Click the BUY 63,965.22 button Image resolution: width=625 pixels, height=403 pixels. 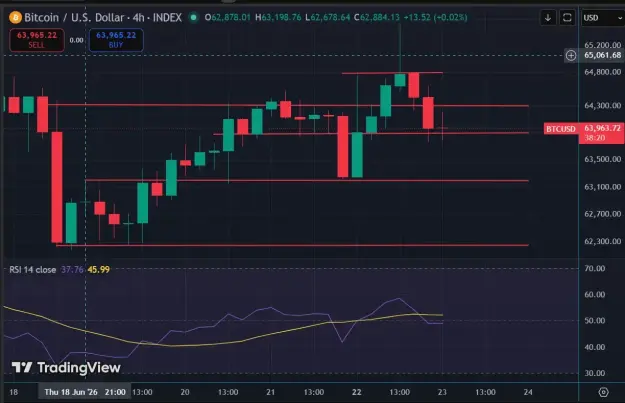[116, 40]
